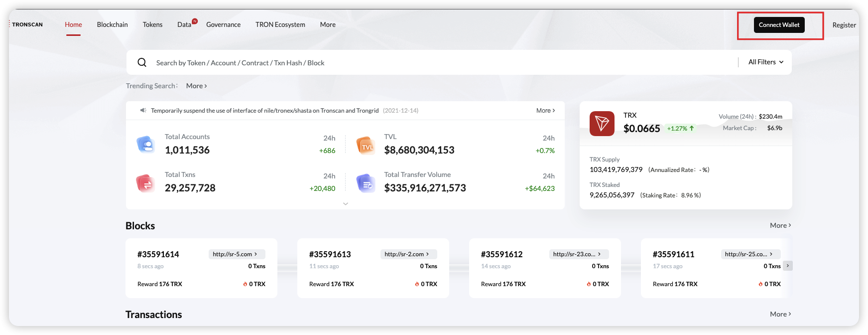868x335 pixels.
Task: Open block #35591614
Action: pos(158,254)
